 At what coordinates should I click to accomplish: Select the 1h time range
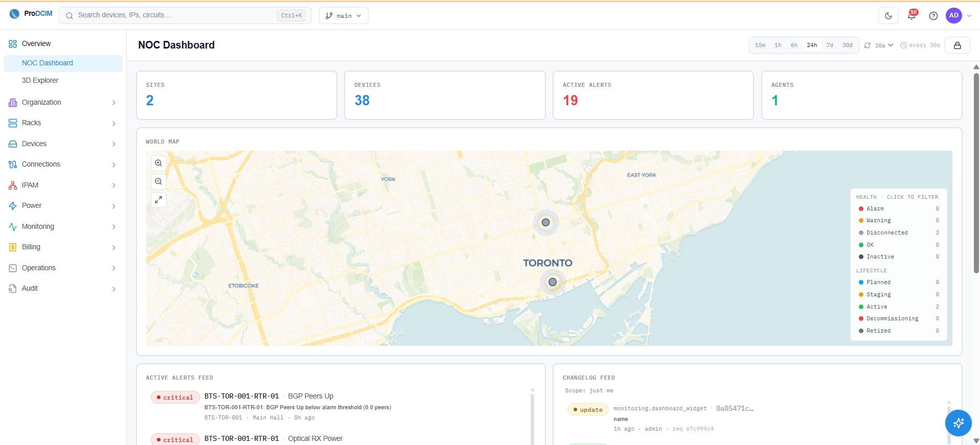click(778, 45)
